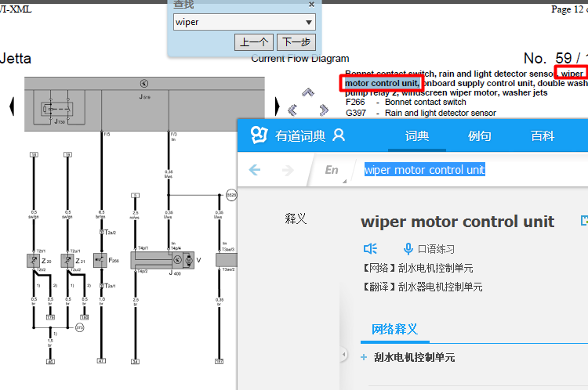
Task: Click the double-left navigation chevron
Action: (x=292, y=110)
